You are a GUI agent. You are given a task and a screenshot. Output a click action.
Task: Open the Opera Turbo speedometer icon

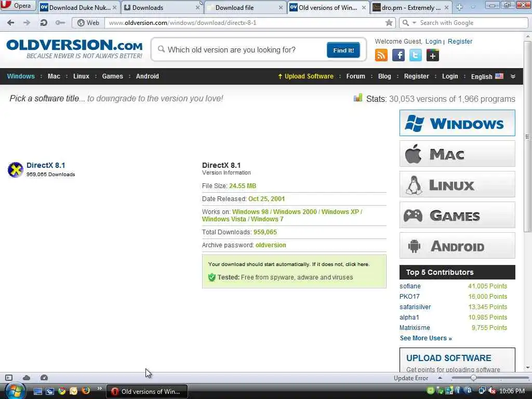coord(44,378)
